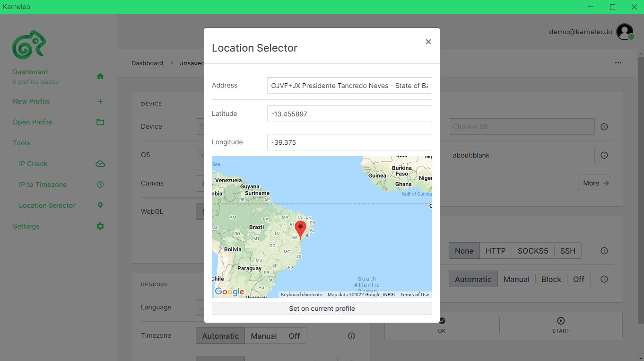Click Bolivia label on the map

pyautogui.click(x=233, y=249)
